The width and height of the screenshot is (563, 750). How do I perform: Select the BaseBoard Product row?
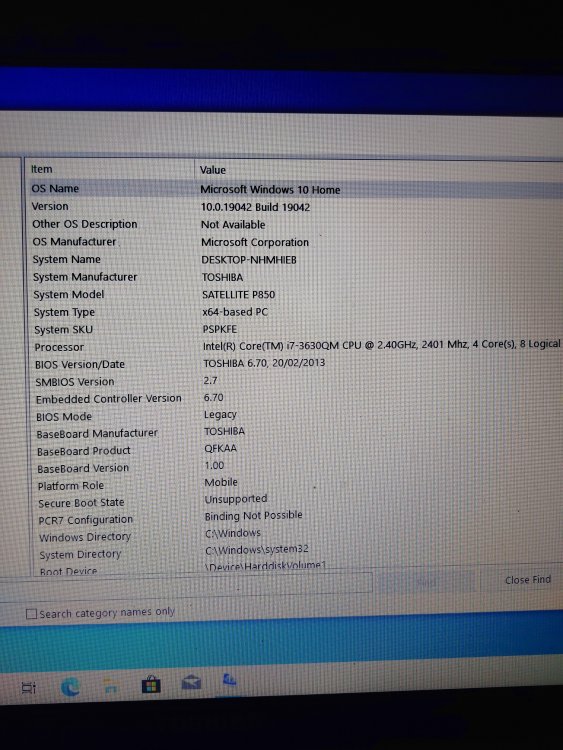coord(84,451)
